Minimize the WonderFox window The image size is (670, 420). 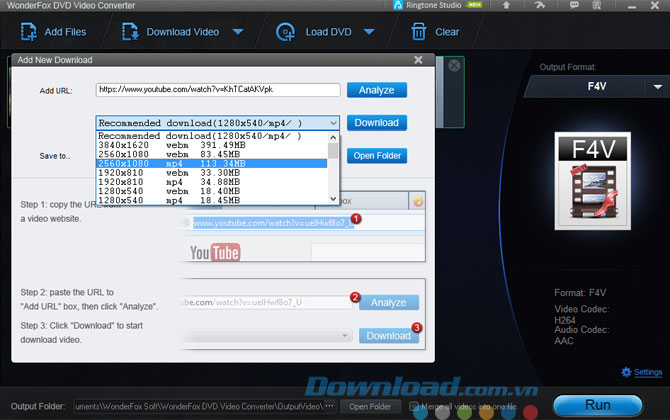coord(632,6)
